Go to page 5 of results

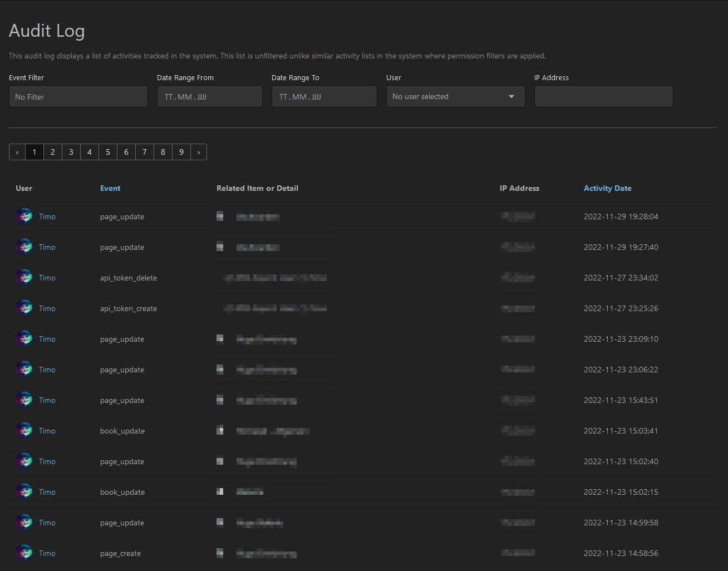[x=108, y=152]
